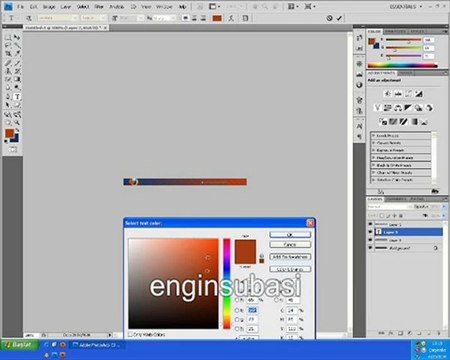Hide the selected text layer's eye icon

coord(370,232)
